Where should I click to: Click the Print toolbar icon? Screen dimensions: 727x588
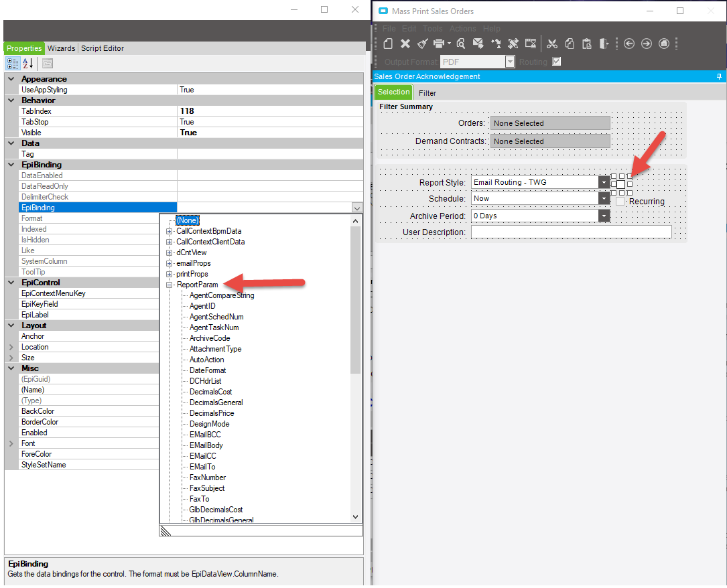[439, 44]
